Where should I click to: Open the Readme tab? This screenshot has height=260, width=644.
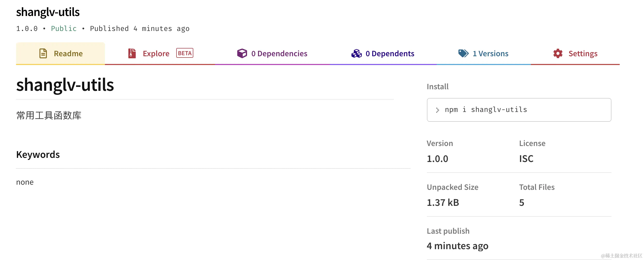[x=60, y=53]
